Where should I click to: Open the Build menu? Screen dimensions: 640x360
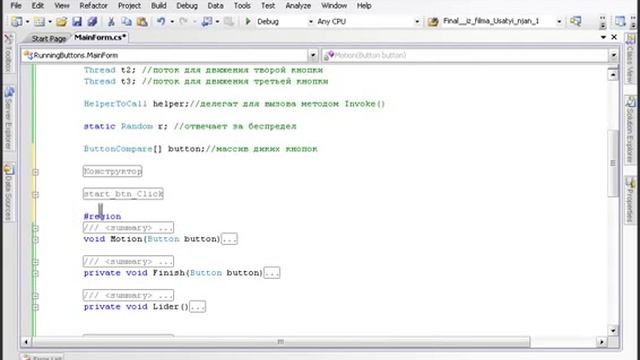158,6
